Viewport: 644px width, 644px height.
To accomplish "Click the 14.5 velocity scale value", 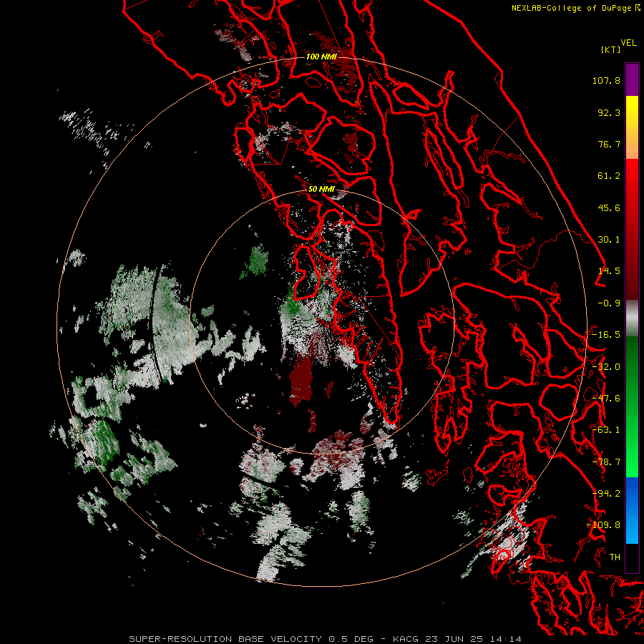I will click(x=609, y=271).
